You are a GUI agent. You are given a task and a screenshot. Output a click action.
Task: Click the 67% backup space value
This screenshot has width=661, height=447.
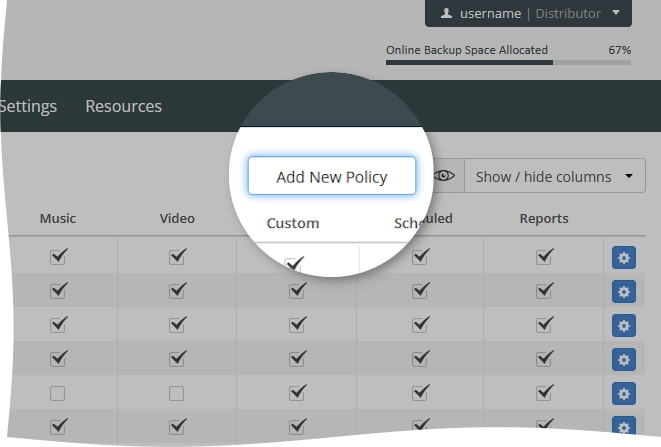pyautogui.click(x=619, y=50)
